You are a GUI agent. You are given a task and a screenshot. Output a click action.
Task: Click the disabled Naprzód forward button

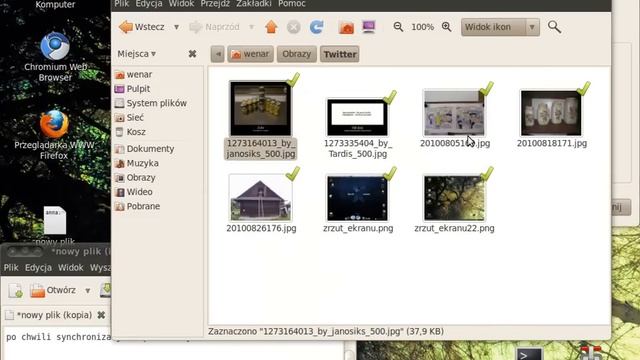tap(214, 27)
